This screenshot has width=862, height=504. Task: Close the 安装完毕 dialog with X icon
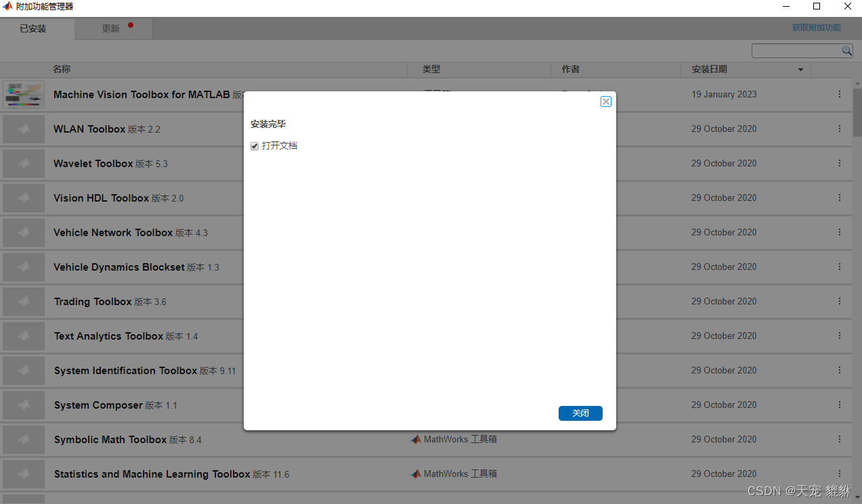click(x=606, y=101)
